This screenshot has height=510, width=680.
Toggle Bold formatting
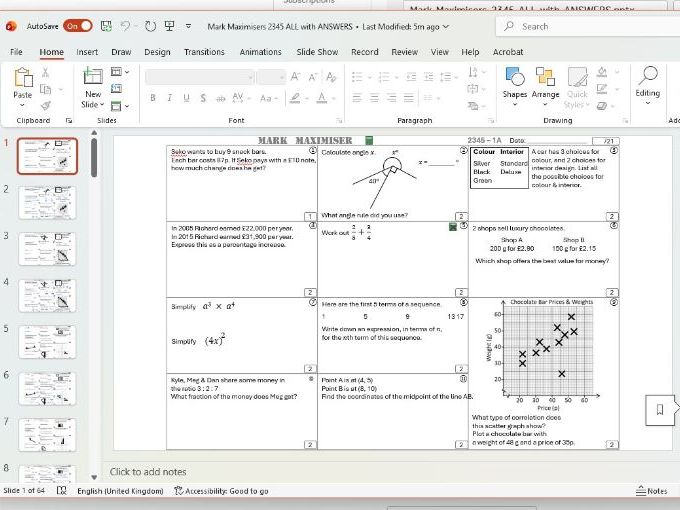(x=153, y=98)
